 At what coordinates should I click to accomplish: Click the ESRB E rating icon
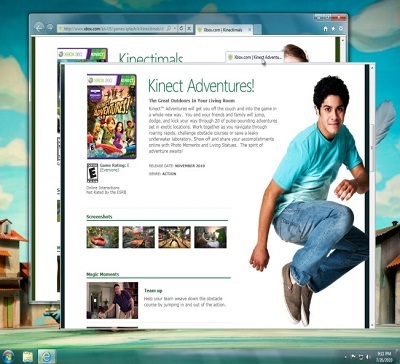92,173
